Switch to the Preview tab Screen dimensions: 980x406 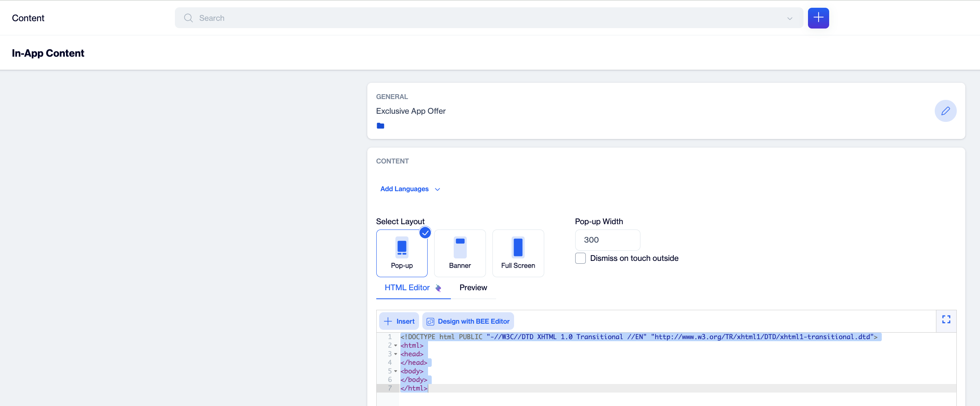[x=473, y=288]
